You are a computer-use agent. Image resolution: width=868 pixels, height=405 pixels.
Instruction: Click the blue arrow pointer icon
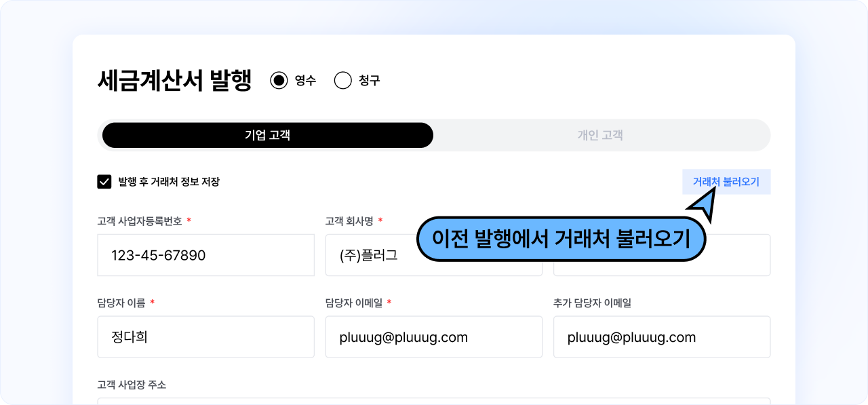(705, 204)
